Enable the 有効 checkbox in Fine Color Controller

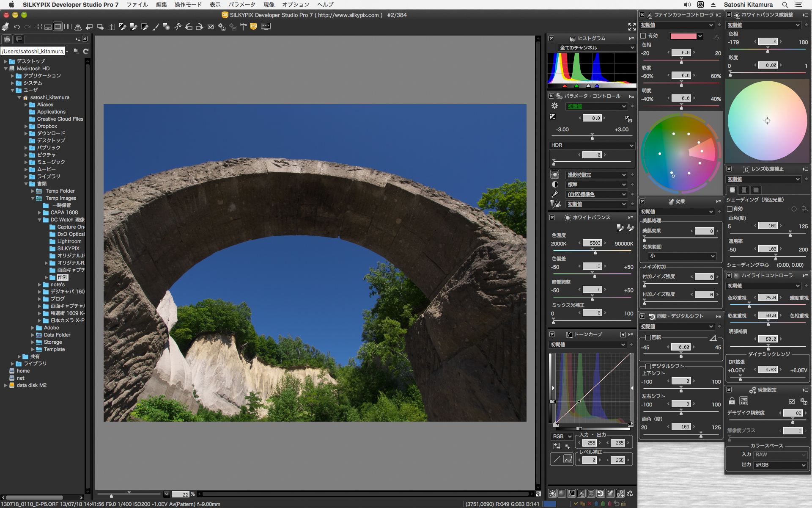(643, 36)
